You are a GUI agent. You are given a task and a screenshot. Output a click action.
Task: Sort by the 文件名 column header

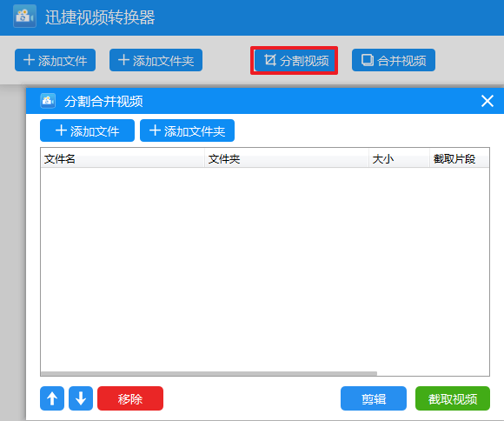123,158
